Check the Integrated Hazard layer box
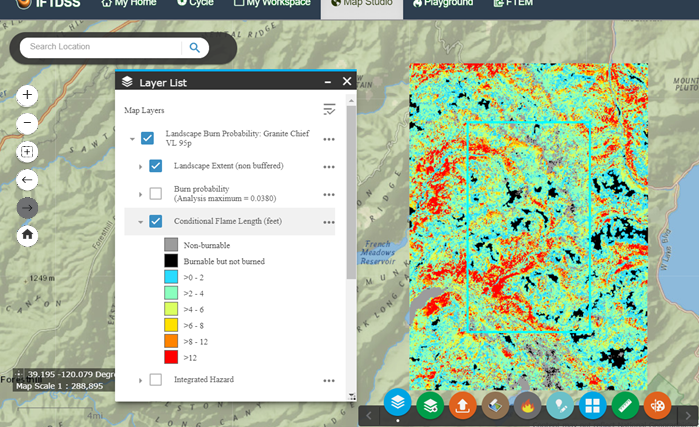The height and width of the screenshot is (427, 700). (x=155, y=380)
